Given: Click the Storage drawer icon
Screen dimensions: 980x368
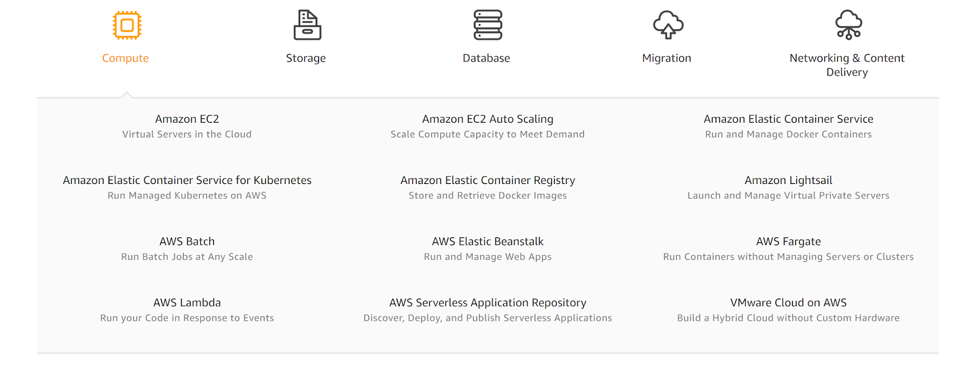Looking at the screenshot, I should tap(306, 25).
